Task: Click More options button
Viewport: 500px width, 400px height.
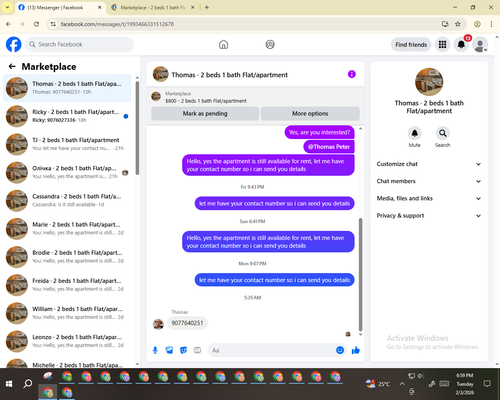Action: (310, 113)
